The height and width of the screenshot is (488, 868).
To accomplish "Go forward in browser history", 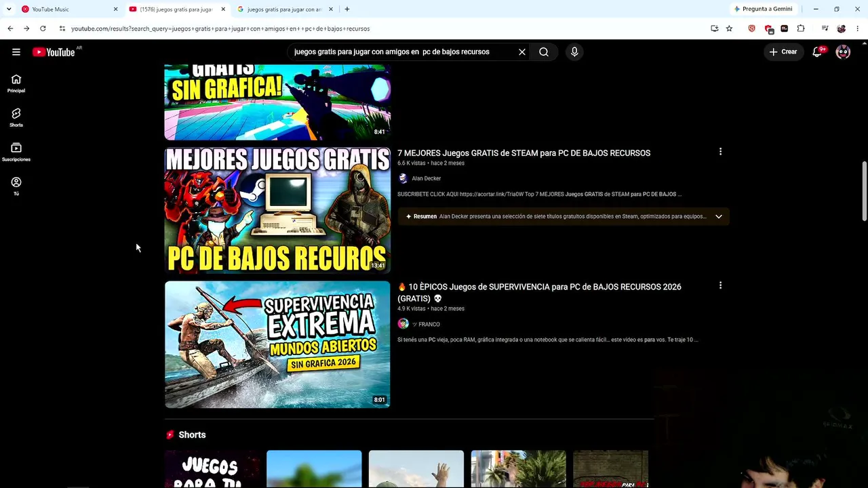I will pos(26,28).
